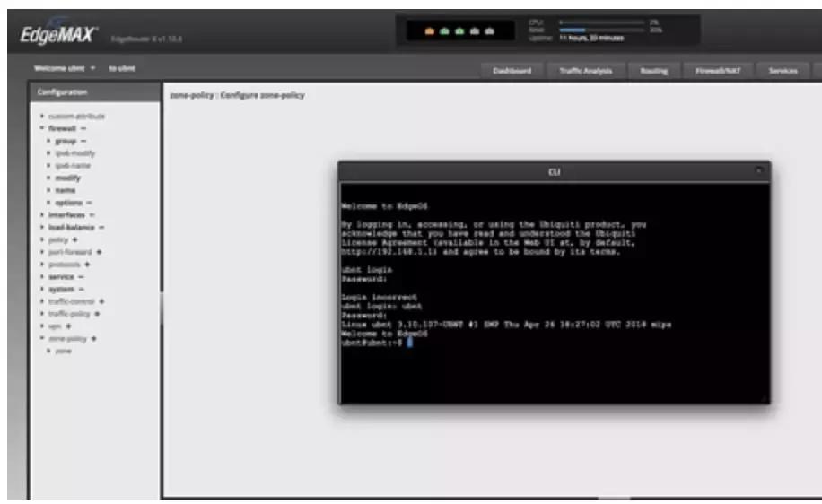
Task: Select the policy tree item
Action: [x=58, y=239]
